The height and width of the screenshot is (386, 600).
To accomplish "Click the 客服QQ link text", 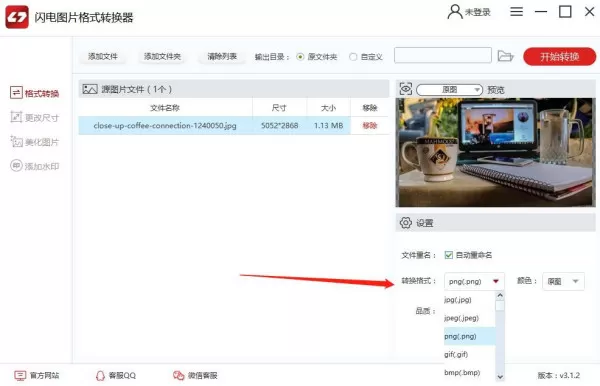I will (122, 376).
